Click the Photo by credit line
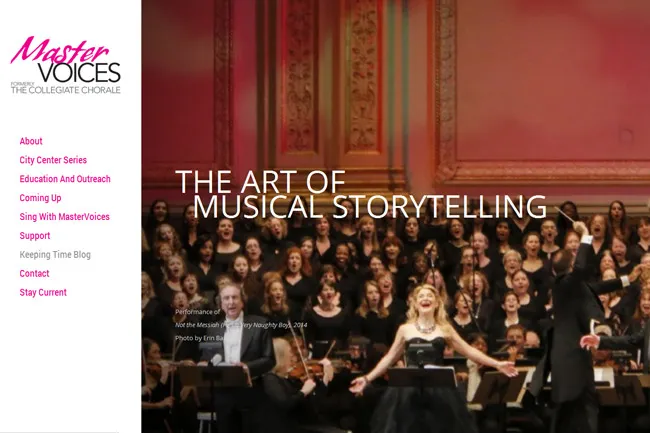Image resolution: width=650 pixels, height=433 pixels. coord(200,338)
